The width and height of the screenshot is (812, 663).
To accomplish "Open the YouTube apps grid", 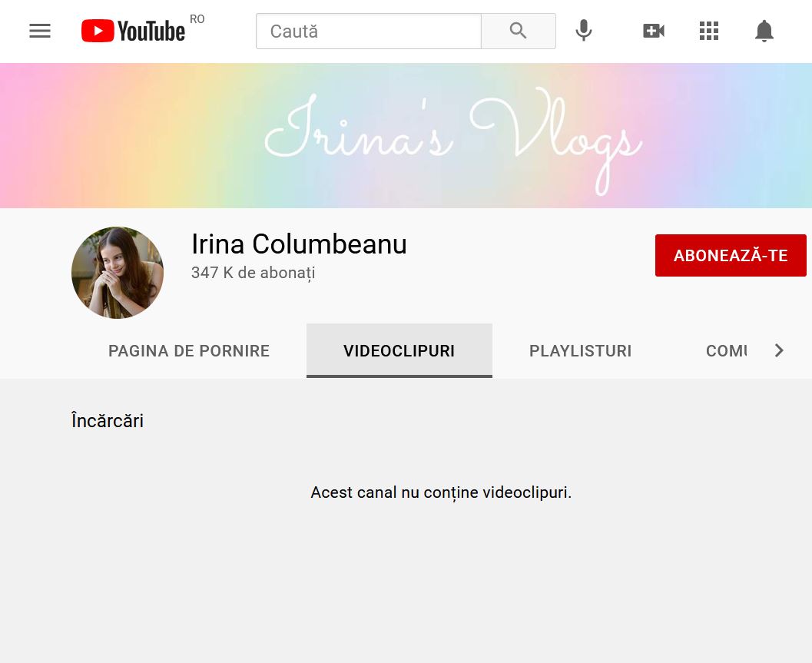I will (708, 31).
